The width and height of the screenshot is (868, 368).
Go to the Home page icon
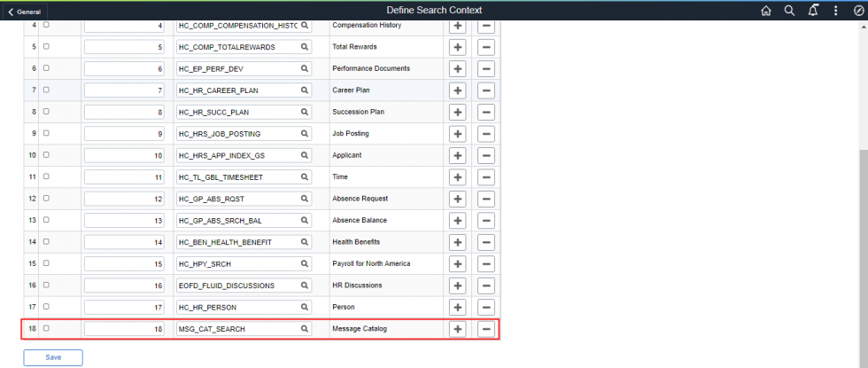(766, 11)
